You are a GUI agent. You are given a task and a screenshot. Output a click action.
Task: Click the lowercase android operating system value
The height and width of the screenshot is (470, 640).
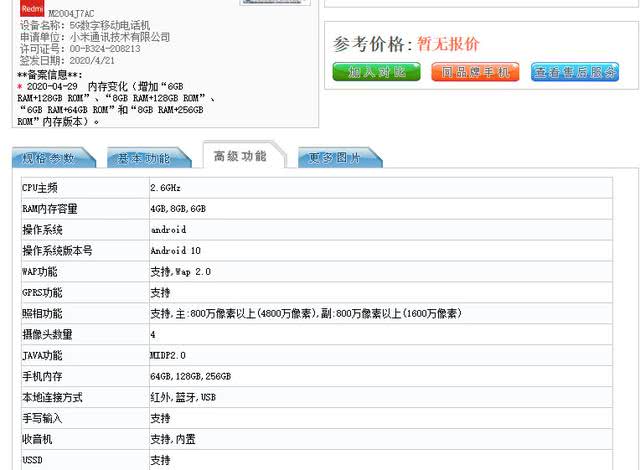pos(168,230)
